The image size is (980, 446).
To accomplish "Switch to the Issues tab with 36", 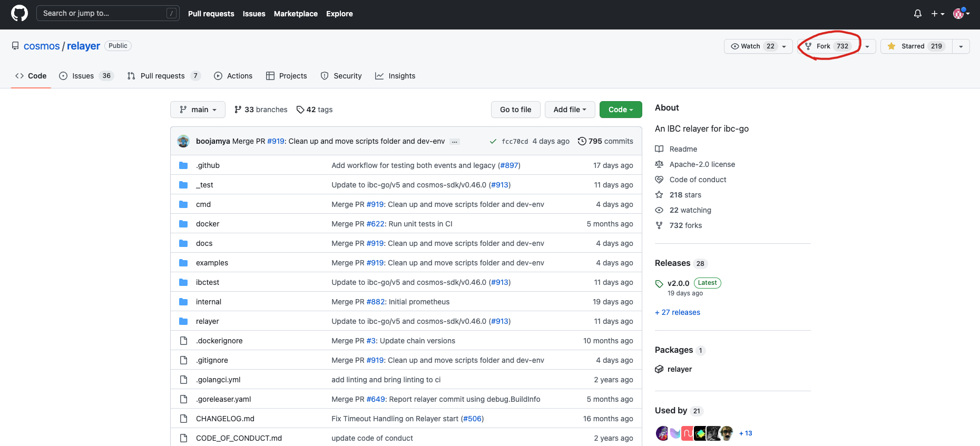I will pos(86,76).
